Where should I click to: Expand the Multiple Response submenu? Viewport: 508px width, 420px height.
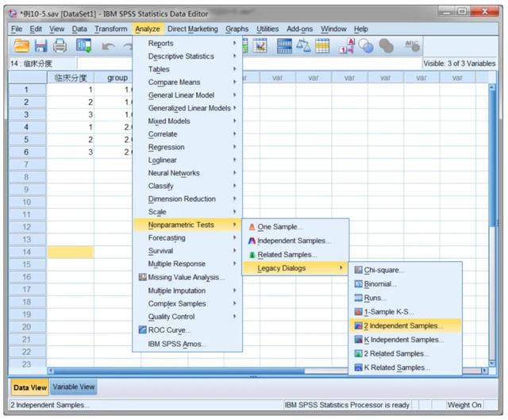(x=187, y=264)
